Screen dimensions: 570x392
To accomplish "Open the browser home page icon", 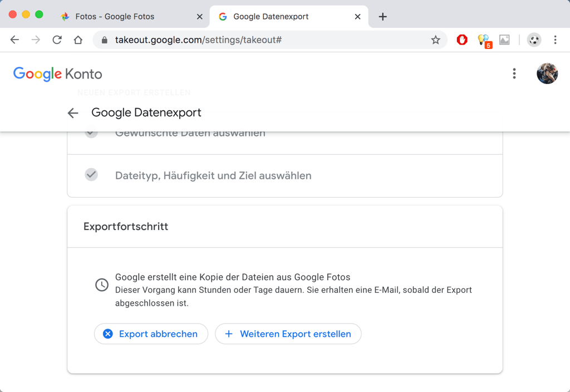I will coord(78,40).
